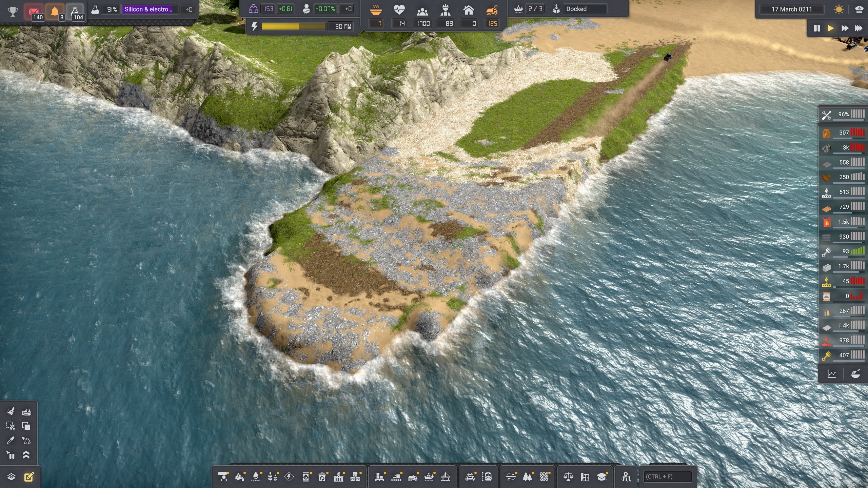Open the vehicles truck category

click(413, 477)
